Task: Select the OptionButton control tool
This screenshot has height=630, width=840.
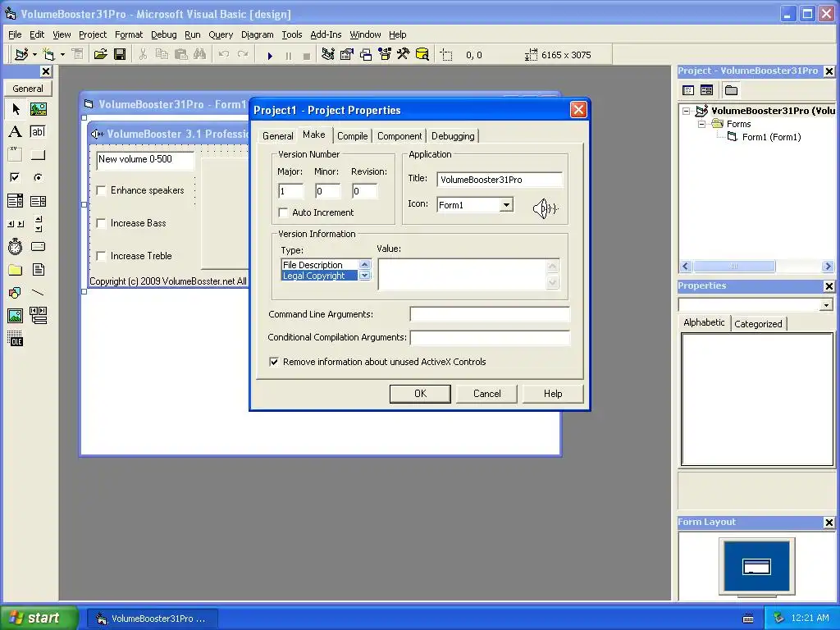Action: click(x=38, y=177)
